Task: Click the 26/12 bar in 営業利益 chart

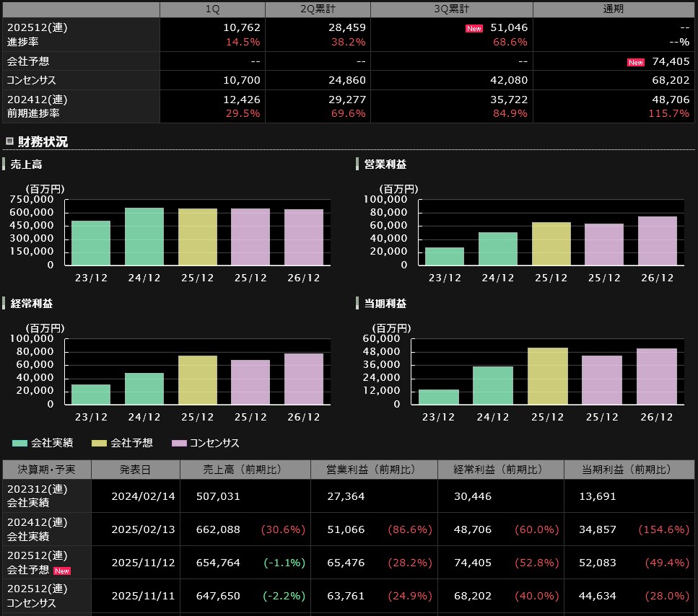Action: (658, 241)
